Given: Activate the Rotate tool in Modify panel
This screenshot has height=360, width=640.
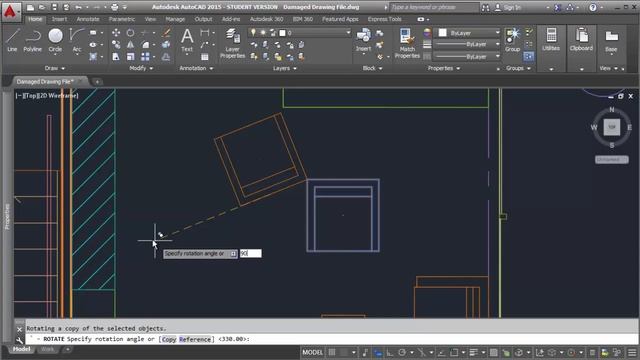Looking at the screenshot, I should [x=130, y=33].
